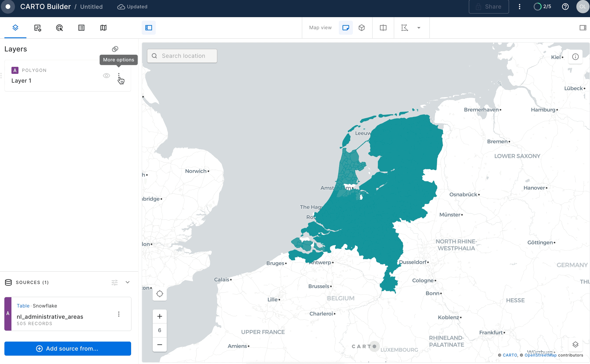This screenshot has width=590, height=364.
Task: Toggle visibility of Layer 1
Action: [x=106, y=75]
